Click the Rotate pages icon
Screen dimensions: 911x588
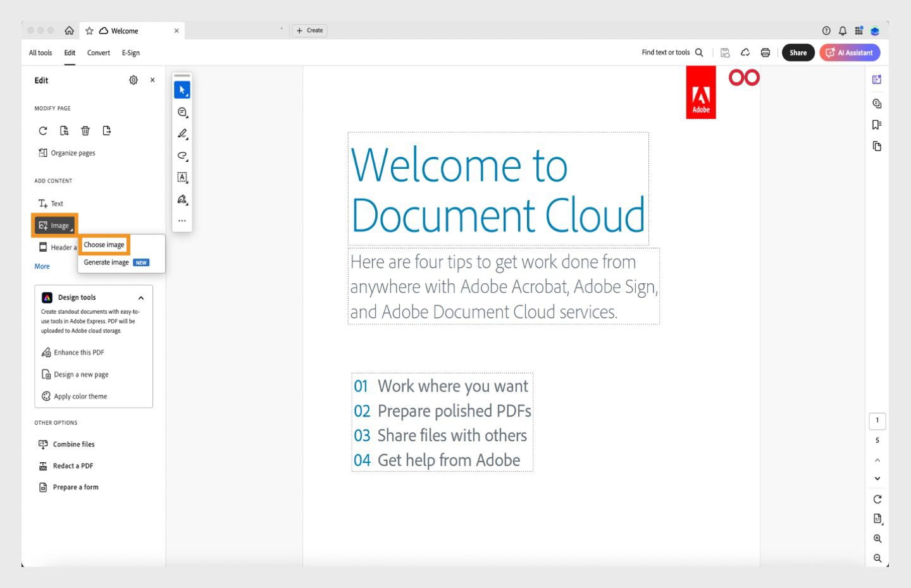point(43,131)
